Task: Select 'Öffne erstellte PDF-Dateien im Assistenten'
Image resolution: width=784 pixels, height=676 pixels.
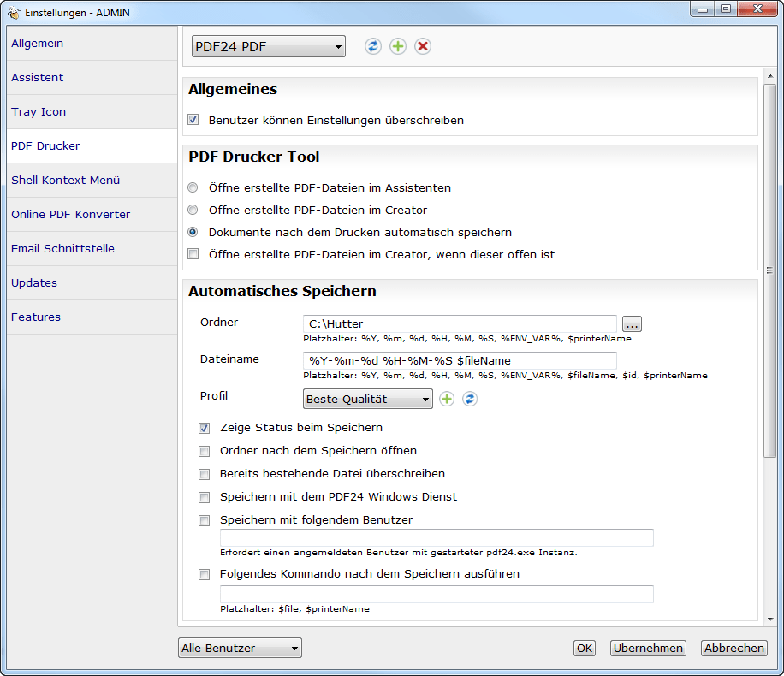Action: tap(193, 187)
